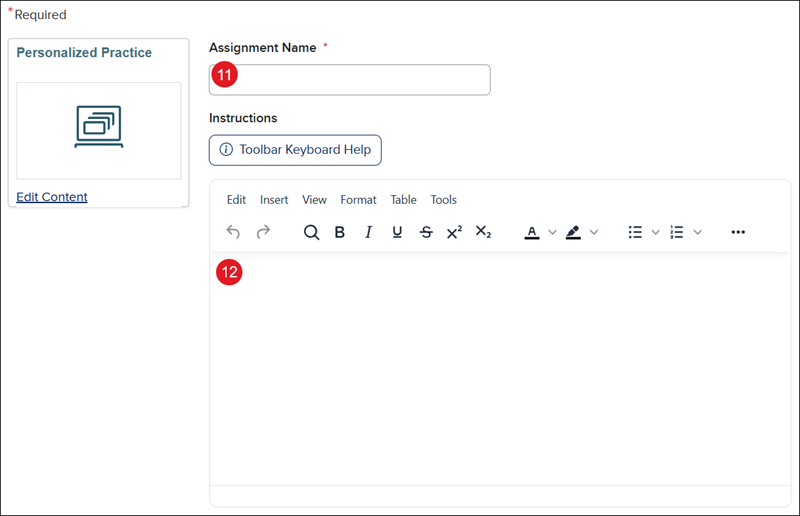The image size is (800, 516).
Task: Expand the text color dropdown arrow
Action: (553, 232)
